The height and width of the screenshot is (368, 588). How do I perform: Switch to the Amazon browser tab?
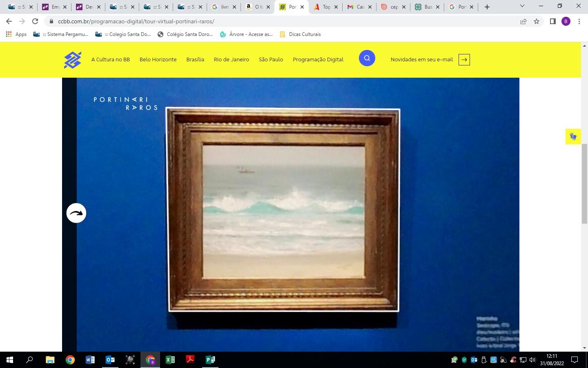(257, 7)
